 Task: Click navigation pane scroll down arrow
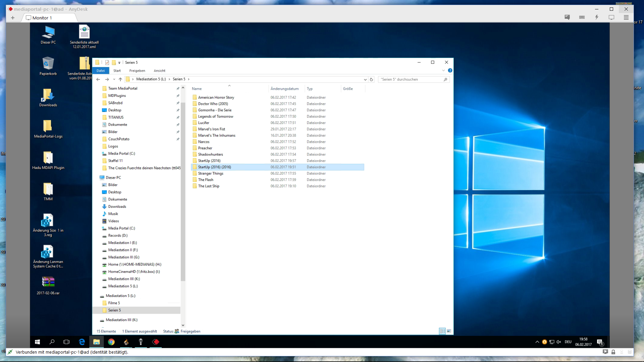183,325
